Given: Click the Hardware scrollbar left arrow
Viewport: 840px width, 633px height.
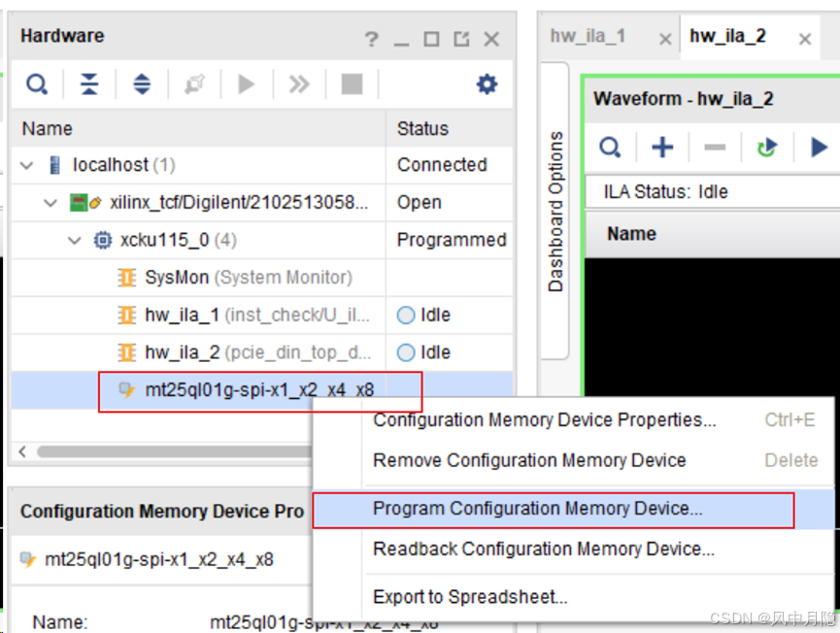Looking at the screenshot, I should (x=22, y=451).
